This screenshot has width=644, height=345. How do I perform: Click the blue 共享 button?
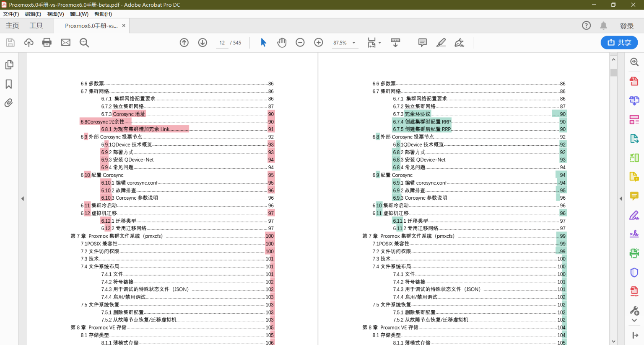point(619,42)
